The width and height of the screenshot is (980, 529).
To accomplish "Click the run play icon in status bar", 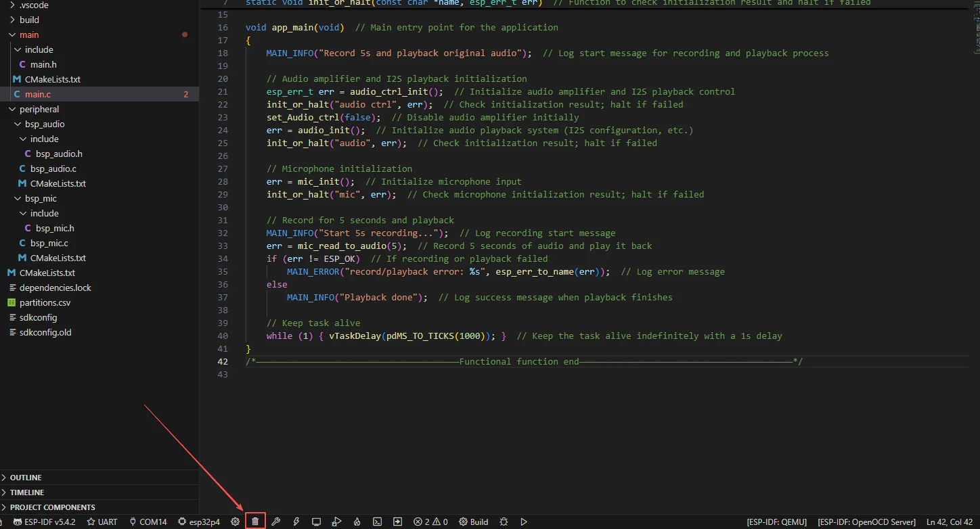I will (524, 522).
